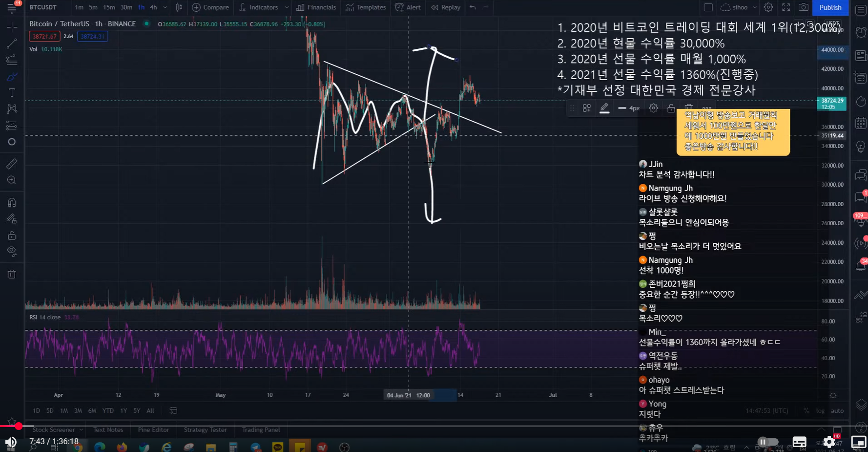This screenshot has width=868, height=452.
Task: Set chart range to 3M
Action: 78,410
